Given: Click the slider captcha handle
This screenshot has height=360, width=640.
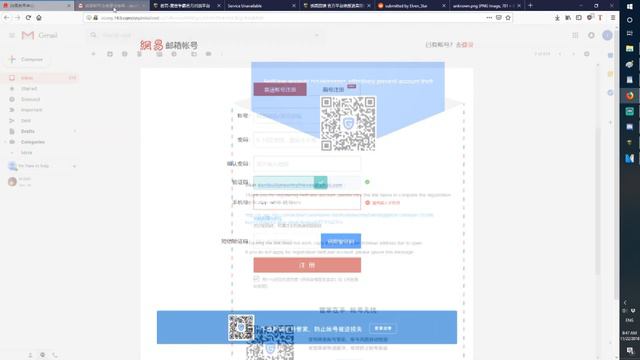Looking at the screenshot, I should [321, 182].
